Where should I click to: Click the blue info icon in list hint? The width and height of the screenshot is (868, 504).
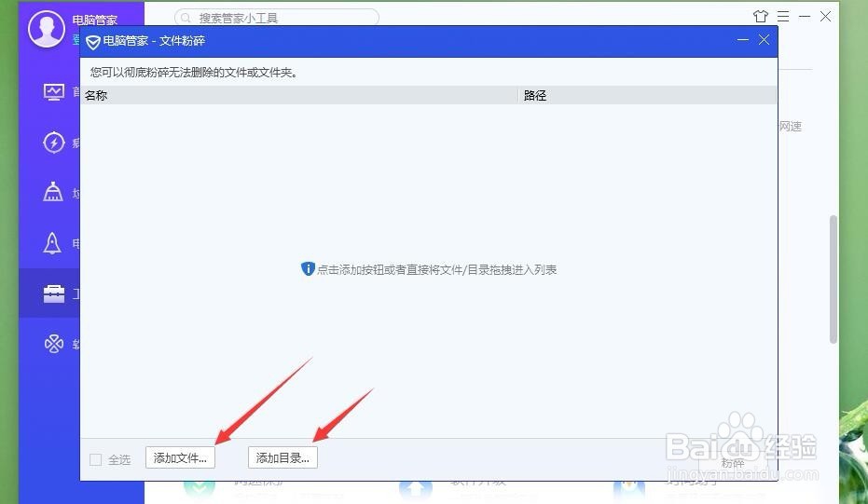(308, 269)
